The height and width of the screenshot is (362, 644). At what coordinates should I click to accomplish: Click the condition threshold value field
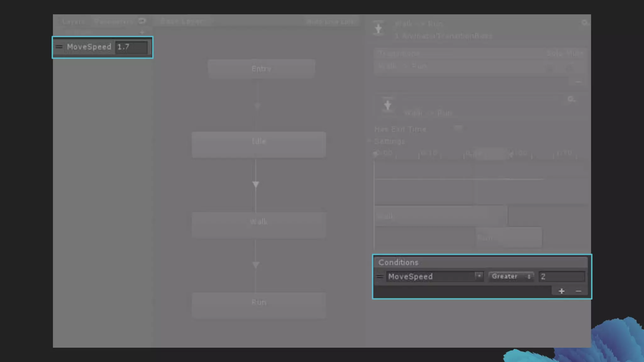[x=562, y=277]
